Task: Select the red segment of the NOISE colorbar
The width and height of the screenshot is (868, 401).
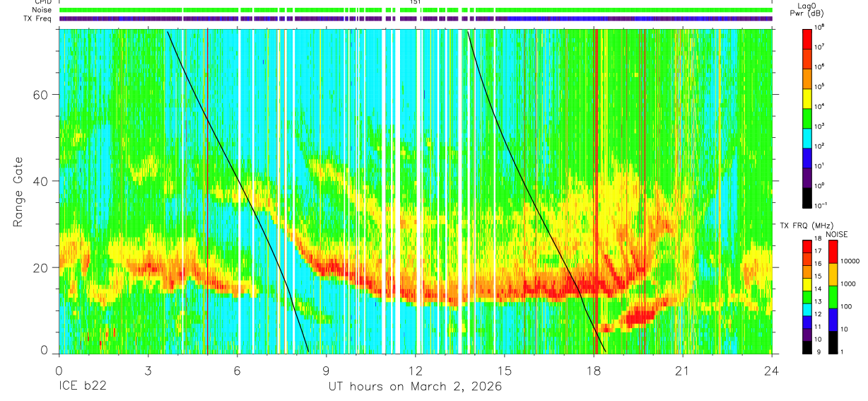Action: (x=833, y=251)
